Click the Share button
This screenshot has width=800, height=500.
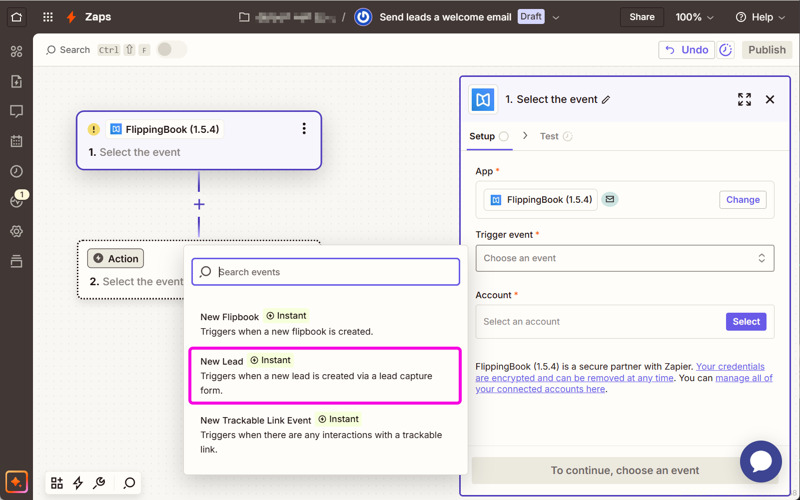[x=641, y=17]
